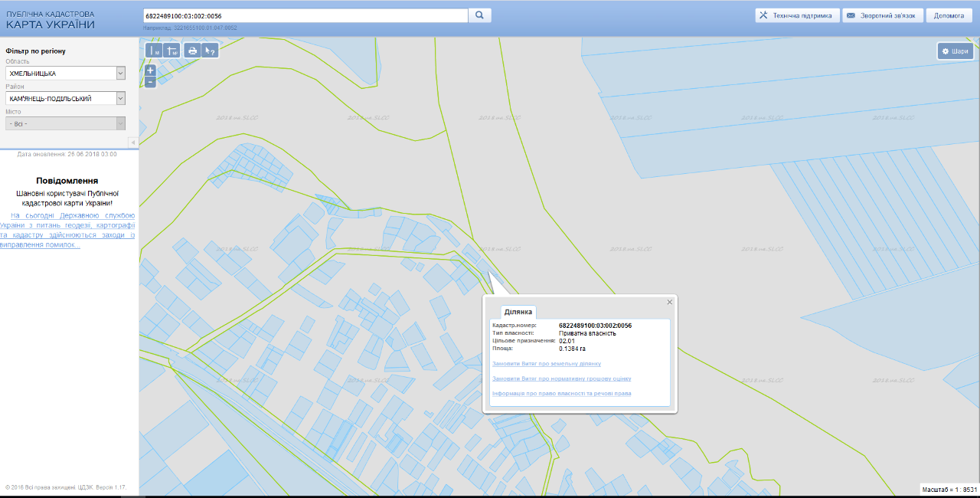Open Інформація про право власності link
The height and width of the screenshot is (498, 980).
(x=561, y=394)
